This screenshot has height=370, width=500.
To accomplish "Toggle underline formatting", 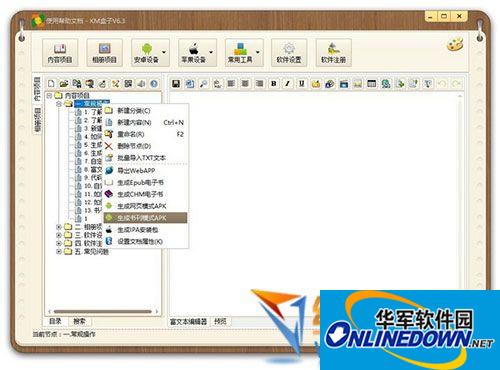I will click(301, 83).
